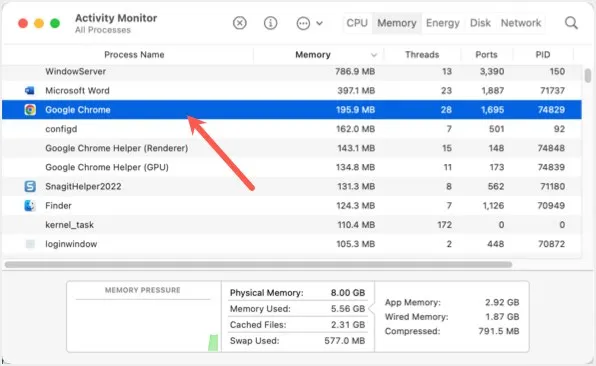Click the SnagitHelper2022 icon
Screen dimensions: 596x366
coord(30,186)
